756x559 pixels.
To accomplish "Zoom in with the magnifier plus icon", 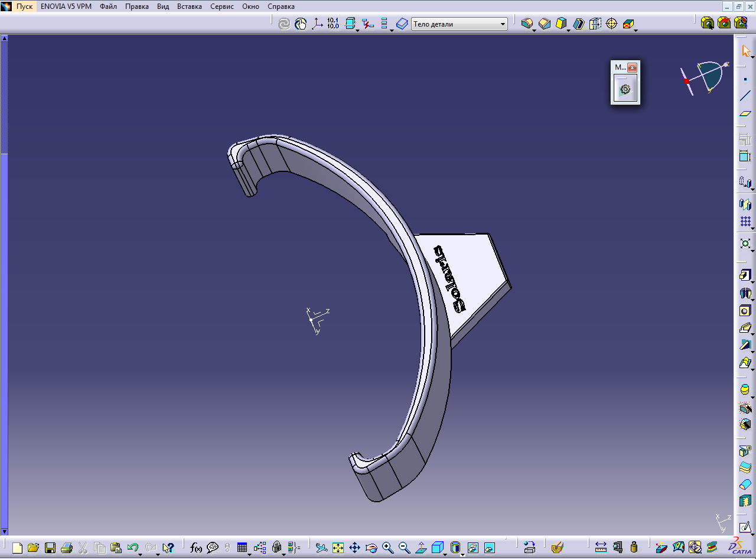I will point(387,548).
